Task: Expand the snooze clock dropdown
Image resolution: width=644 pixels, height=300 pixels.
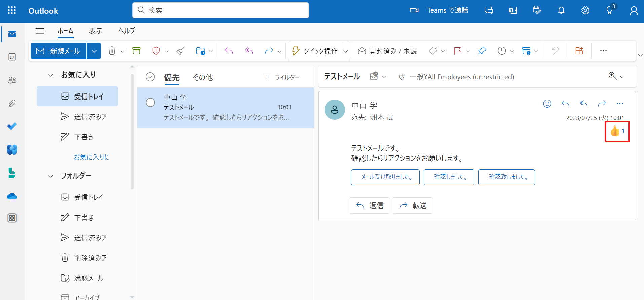Action: point(512,51)
